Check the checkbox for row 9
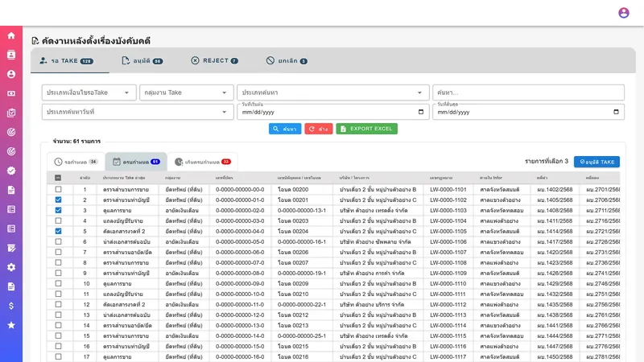 point(58,273)
